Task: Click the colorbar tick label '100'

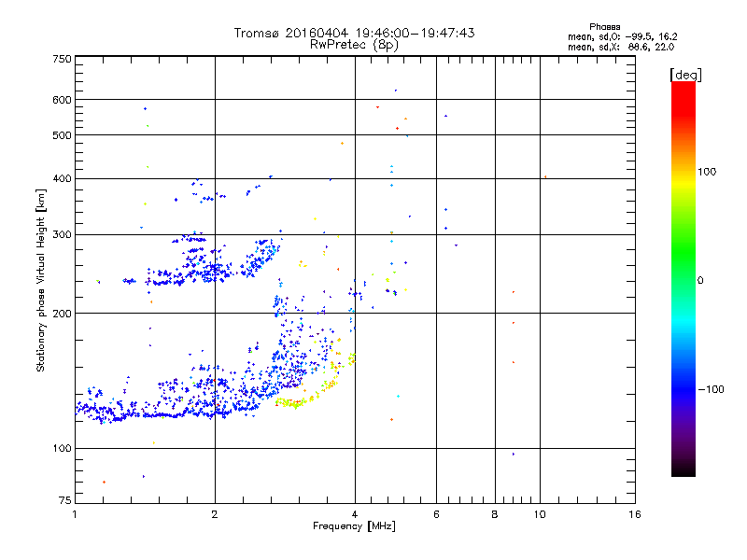Action: pyautogui.click(x=707, y=172)
